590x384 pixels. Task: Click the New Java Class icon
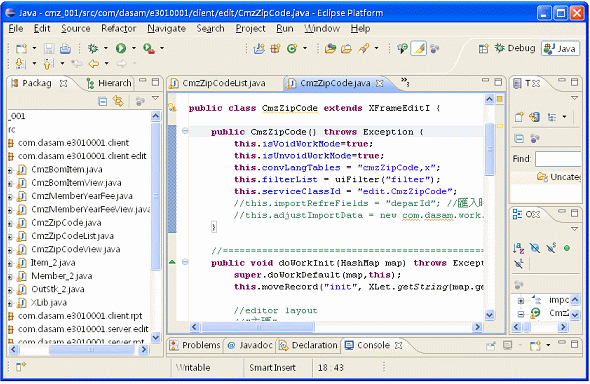coord(292,49)
